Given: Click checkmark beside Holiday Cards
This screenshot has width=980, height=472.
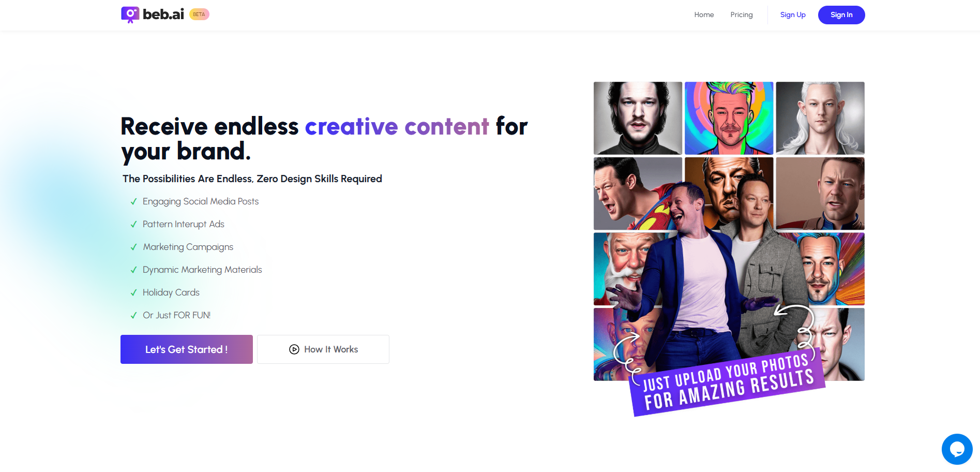Looking at the screenshot, I should [133, 292].
